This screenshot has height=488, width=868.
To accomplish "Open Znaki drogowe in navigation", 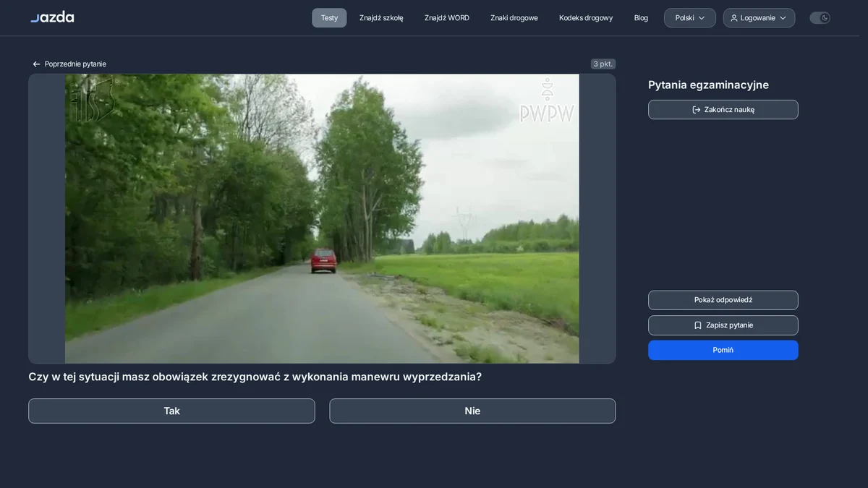I will 514,18.
